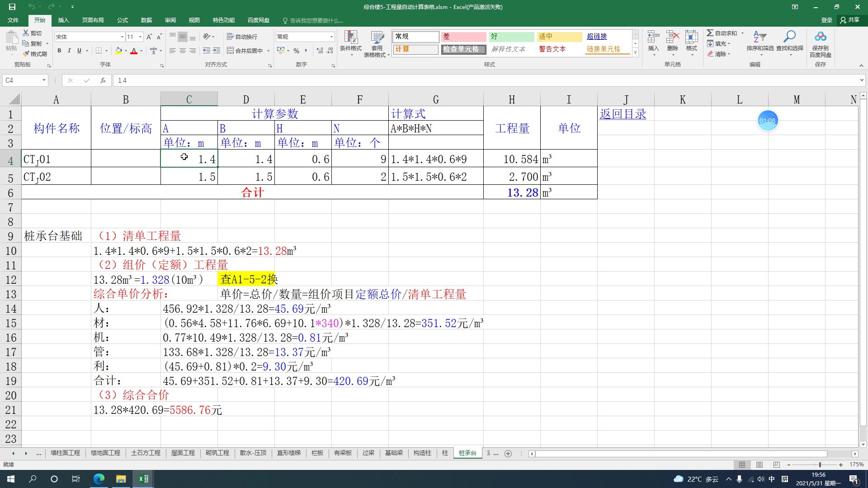Open the font color dropdown arrow
868x488 pixels.
(x=141, y=51)
